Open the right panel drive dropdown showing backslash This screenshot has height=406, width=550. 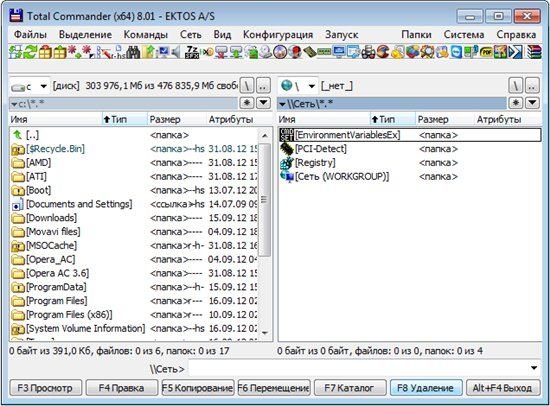click(x=299, y=86)
